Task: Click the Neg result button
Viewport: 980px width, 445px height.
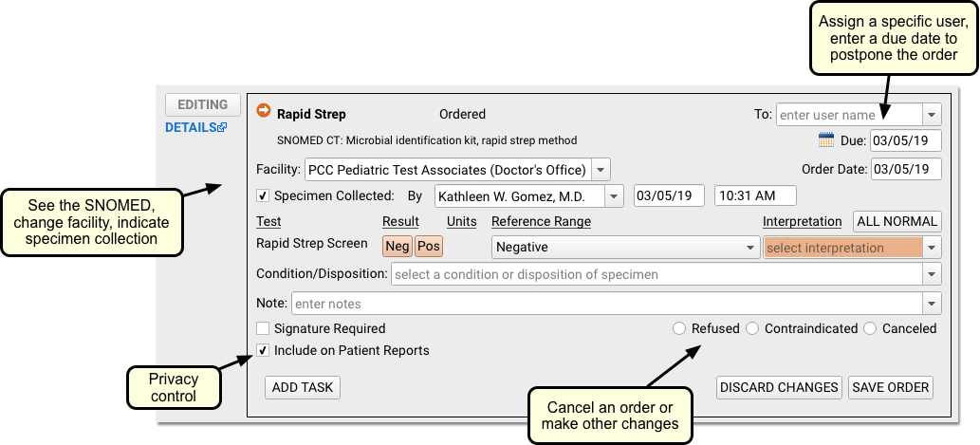Action: (398, 247)
